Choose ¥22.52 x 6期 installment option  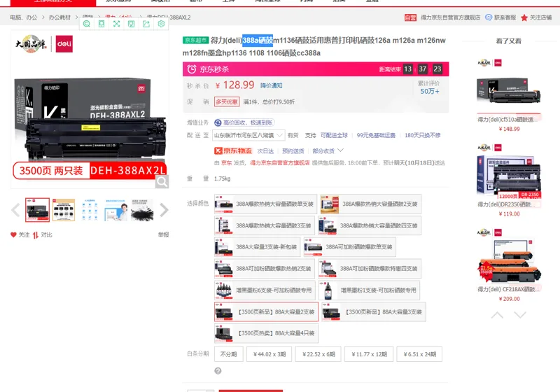click(x=318, y=354)
